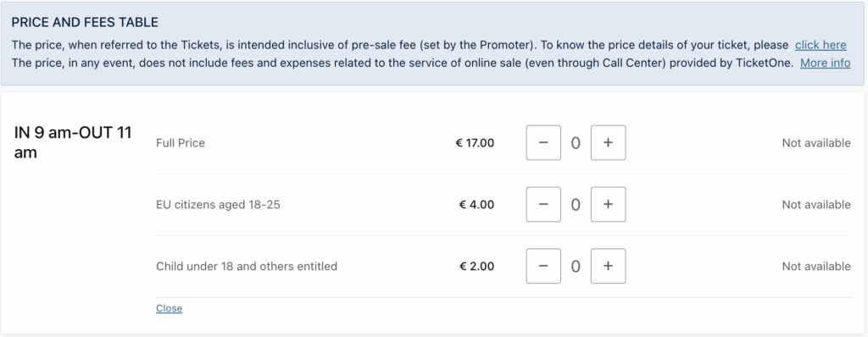Add a Child under 18 ticket
The height and width of the screenshot is (337, 868).
pyautogui.click(x=608, y=266)
